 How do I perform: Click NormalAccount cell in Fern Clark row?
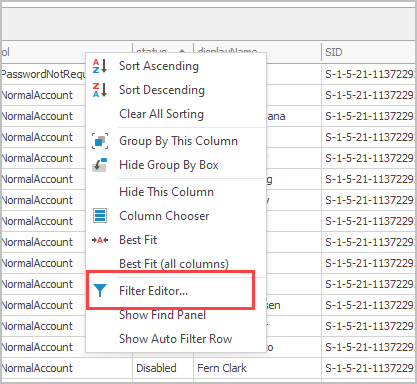point(67,368)
